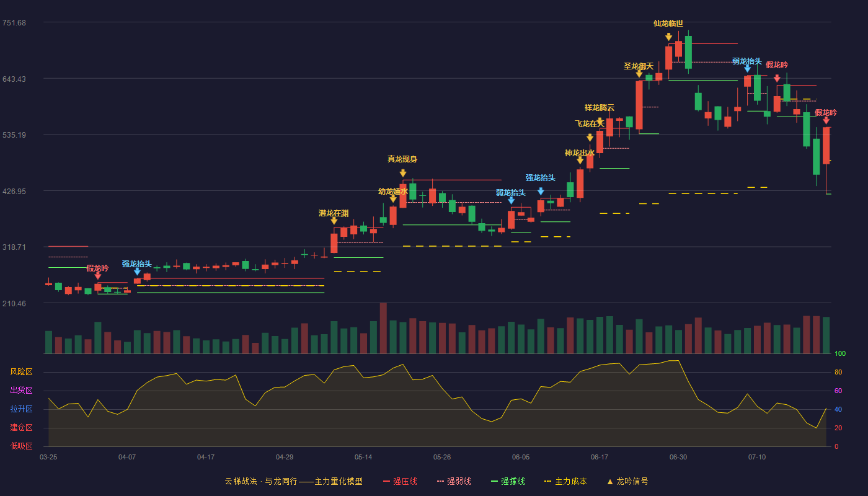The width and height of the screenshot is (868, 496).
Task: Click the blue arrow under 弱龙抬头 near 07-10
Action: click(x=747, y=69)
